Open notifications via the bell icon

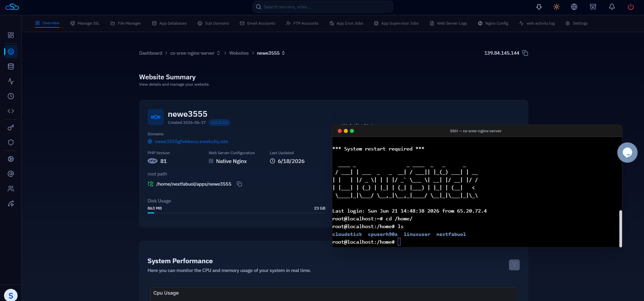(612, 7)
